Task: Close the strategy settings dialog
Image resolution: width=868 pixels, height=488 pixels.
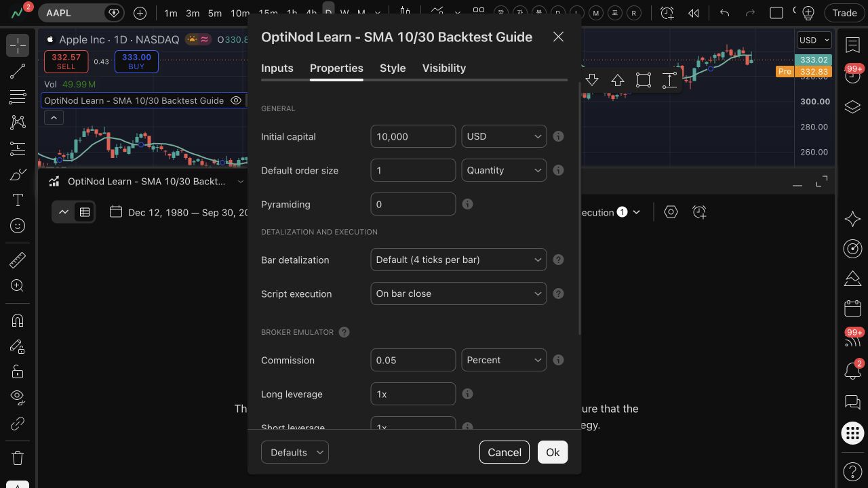Action: pos(558,37)
